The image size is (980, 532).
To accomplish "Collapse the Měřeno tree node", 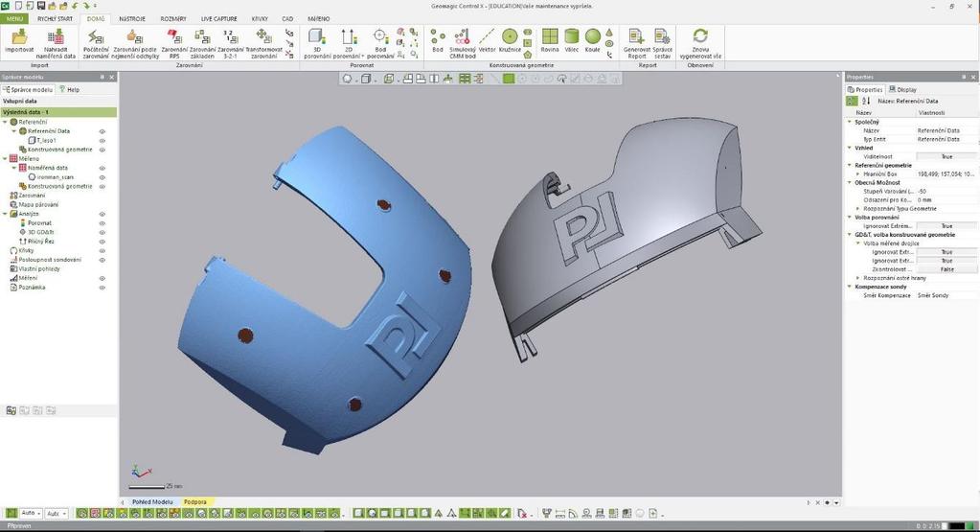I will (x=5, y=159).
